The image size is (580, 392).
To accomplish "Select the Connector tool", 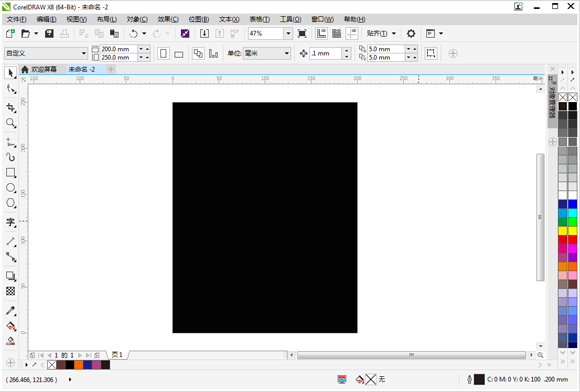I will point(10,257).
